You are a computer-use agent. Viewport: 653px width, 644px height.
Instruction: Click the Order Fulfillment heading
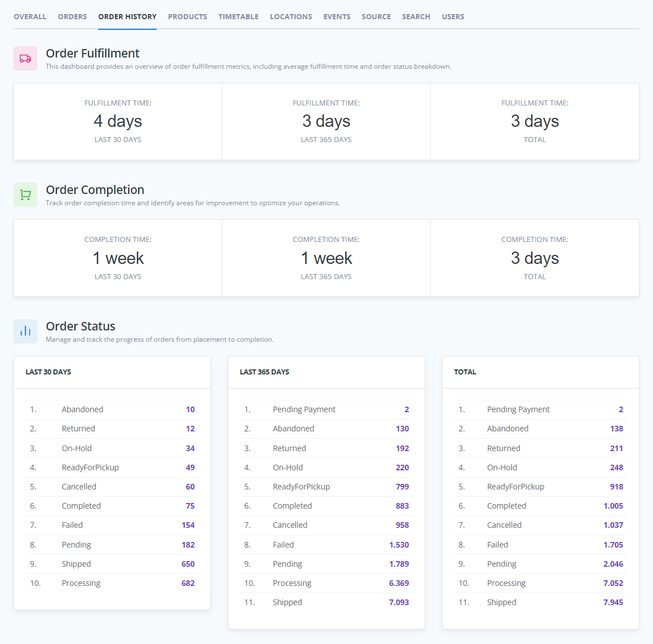click(92, 54)
